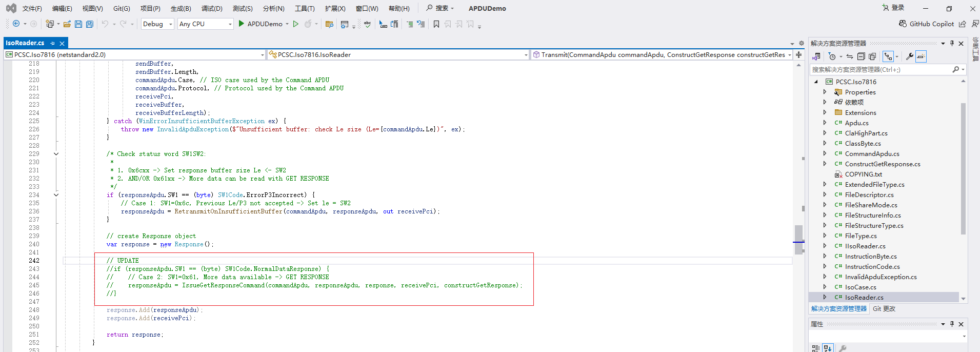The width and height of the screenshot is (980, 352).
Task: Select COPYING.txt in Solution Explorer
Action: pos(864,174)
